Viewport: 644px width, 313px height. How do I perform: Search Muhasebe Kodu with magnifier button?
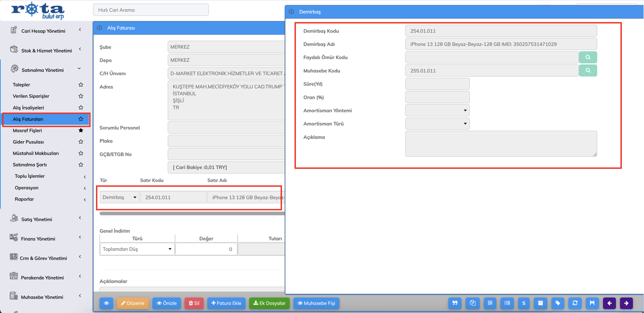(588, 71)
